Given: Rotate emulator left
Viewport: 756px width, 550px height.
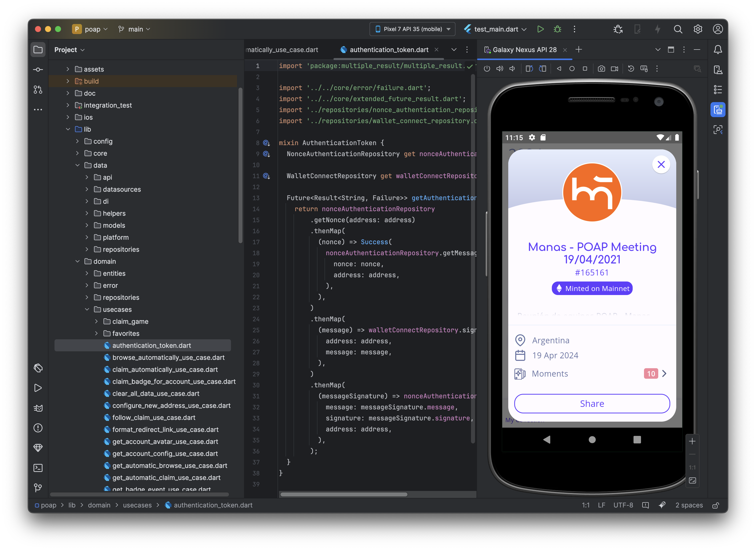Looking at the screenshot, I should coord(529,69).
